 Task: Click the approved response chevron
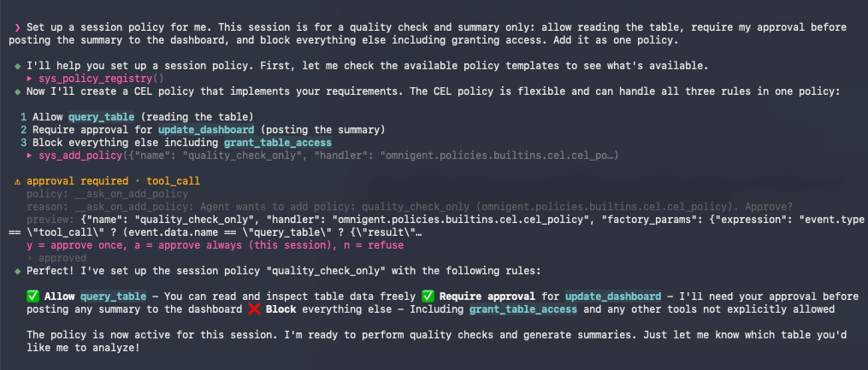click(x=30, y=258)
